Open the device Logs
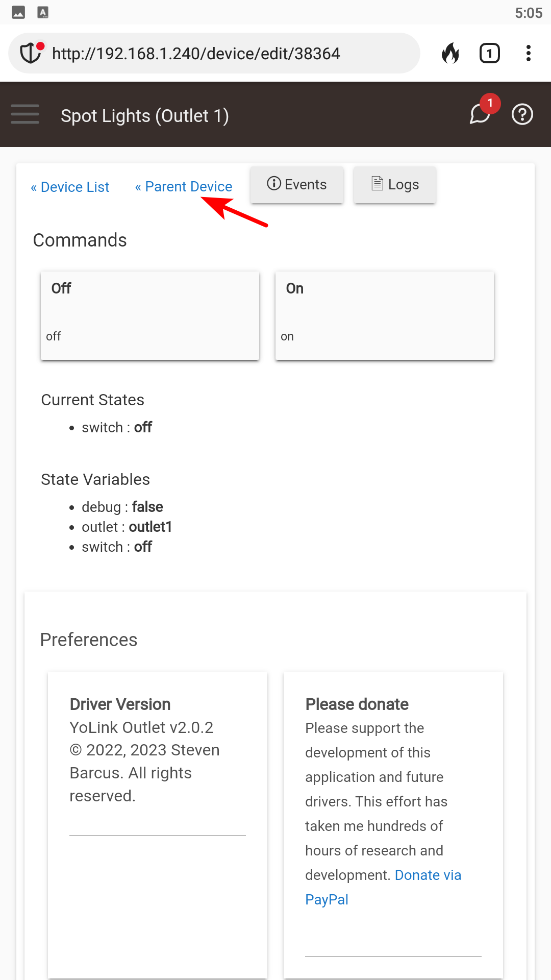Viewport: 551px width, 980px height. pos(395,184)
